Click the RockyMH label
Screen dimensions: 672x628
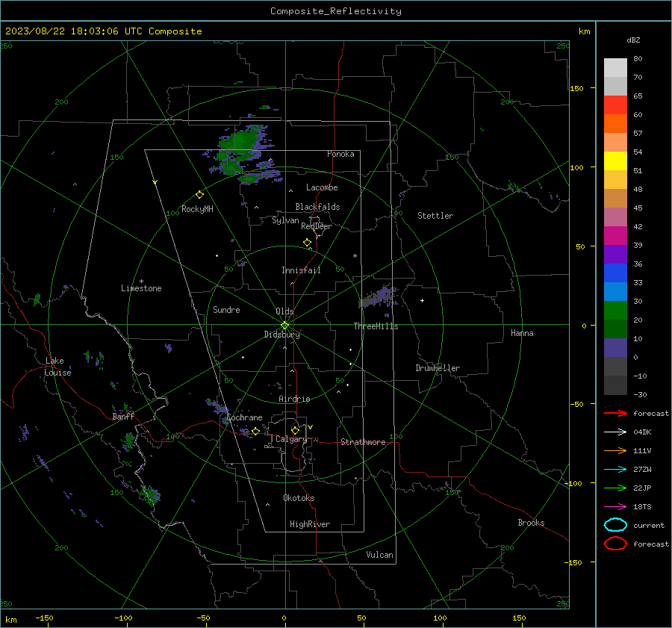coord(197,209)
